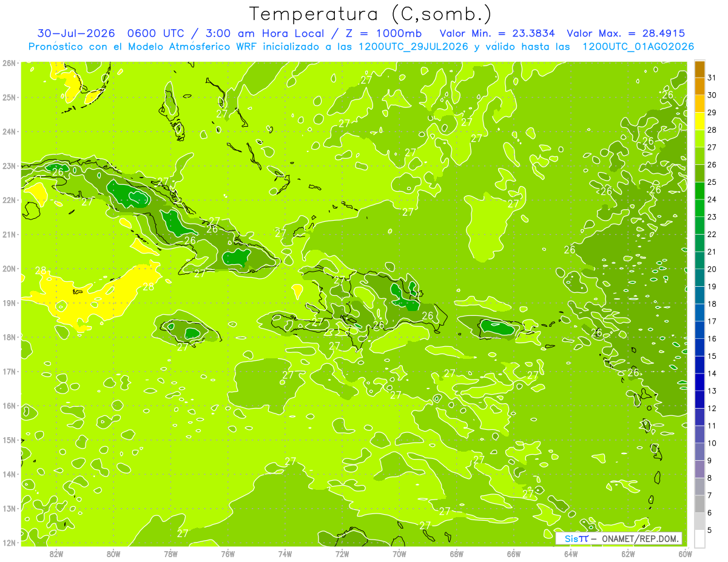Image resolution: width=728 pixels, height=562 pixels.
Task: Click the 'Temperatura (C,somb.)' chart title
Action: tap(370, 14)
